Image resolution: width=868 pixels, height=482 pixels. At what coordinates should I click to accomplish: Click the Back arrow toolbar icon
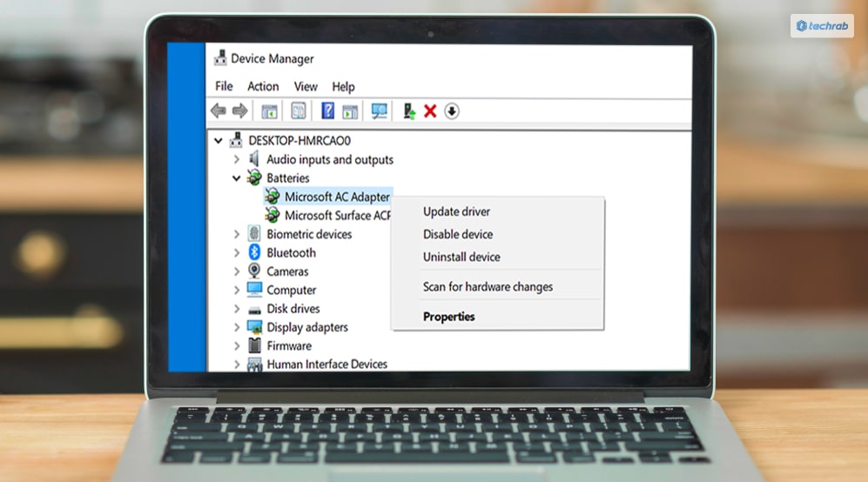pos(219,111)
